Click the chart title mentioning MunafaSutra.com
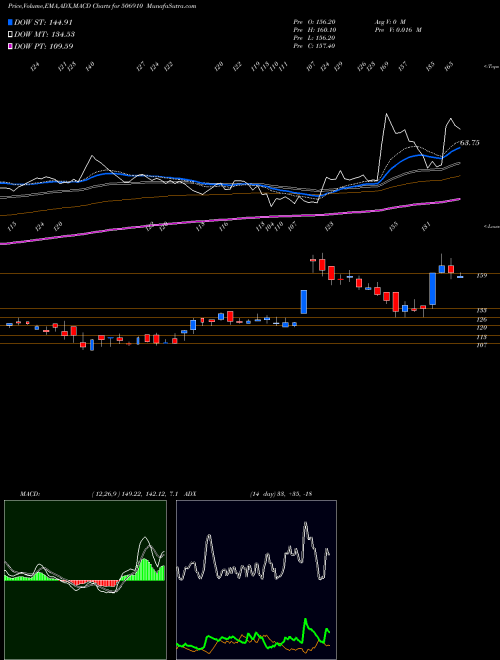This screenshot has width=500, height=660. [x=102, y=6]
